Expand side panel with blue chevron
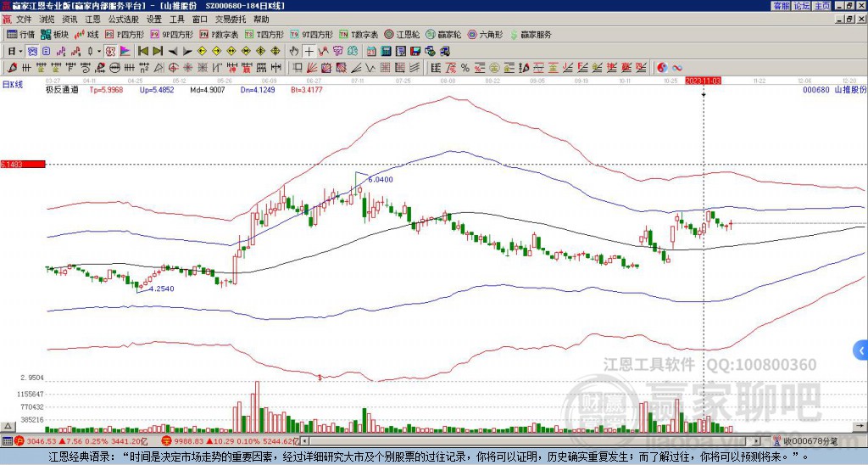The height and width of the screenshot is (465, 868). 861,350
